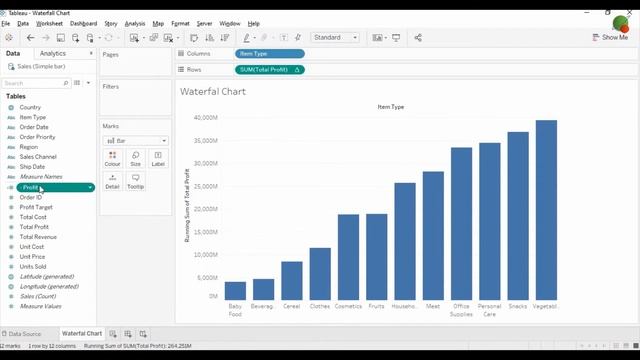Click the Show Mark Labels icon
640x360 pixels.
284,38
